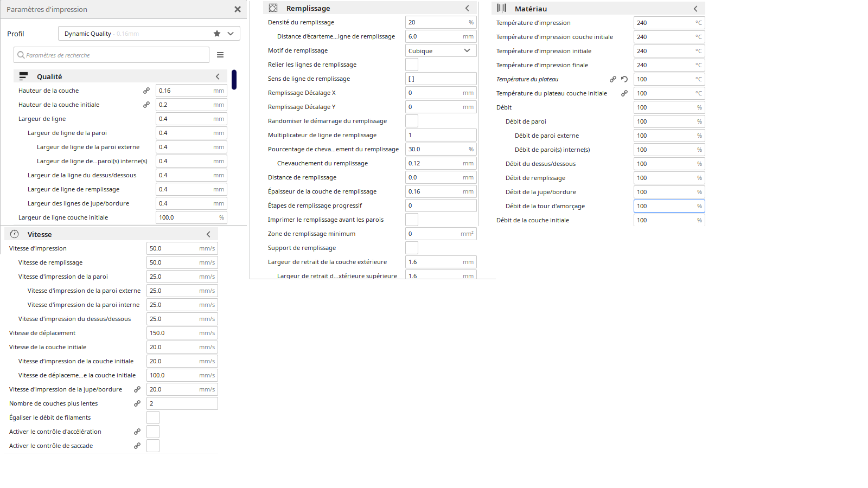Toggle Égaliser le débit de filaments checkbox
Screen dimensions: 868x488
coord(153,418)
